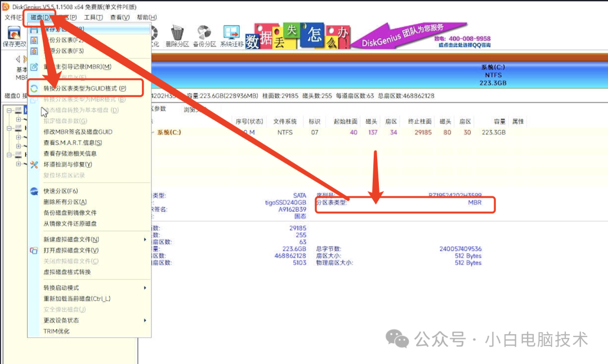Click the 还原分区表(F3) menu icon
This screenshot has width=608, height=364.
[x=34, y=51]
